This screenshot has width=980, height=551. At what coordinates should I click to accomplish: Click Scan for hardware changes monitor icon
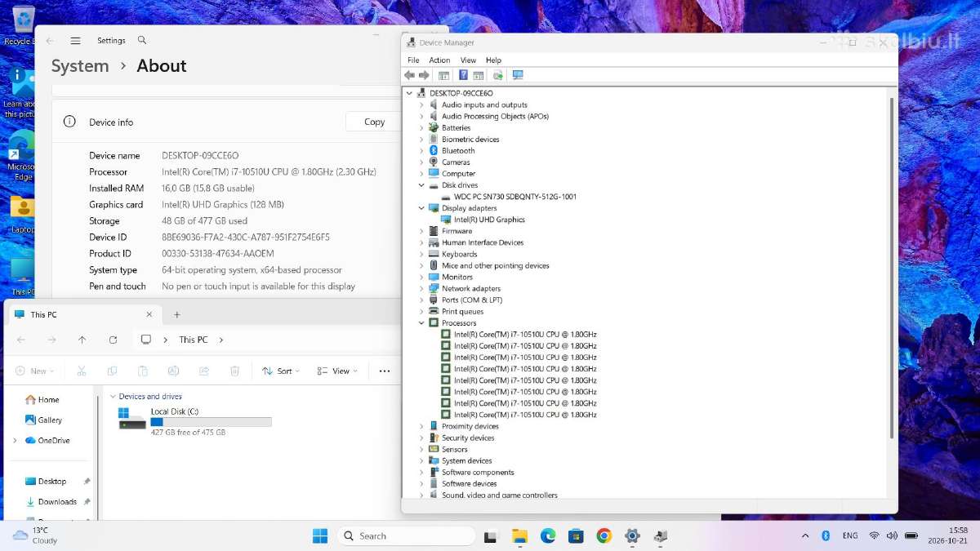click(517, 75)
